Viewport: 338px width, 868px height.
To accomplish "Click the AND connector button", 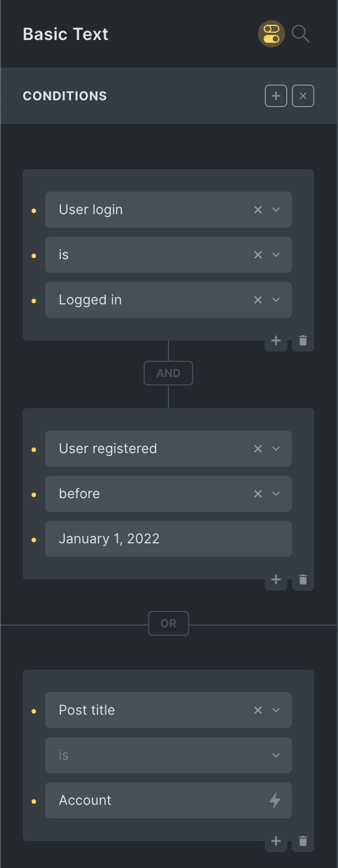I will [x=168, y=373].
